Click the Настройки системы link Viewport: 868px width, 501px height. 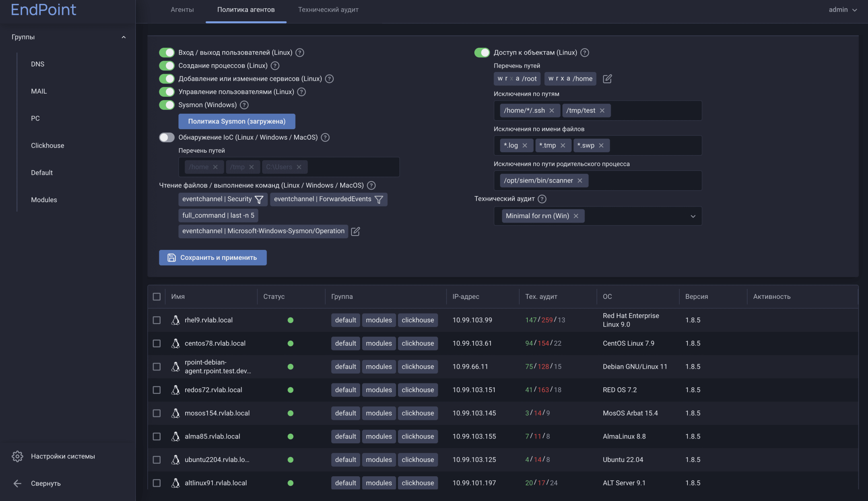[63, 456]
